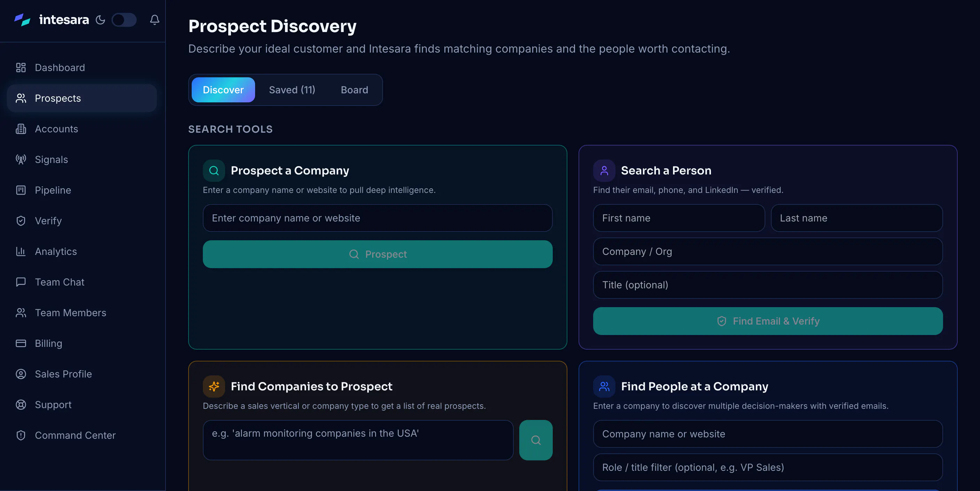This screenshot has height=491, width=980.
Task: Open Accounts from the sidebar
Action: [x=82, y=129]
